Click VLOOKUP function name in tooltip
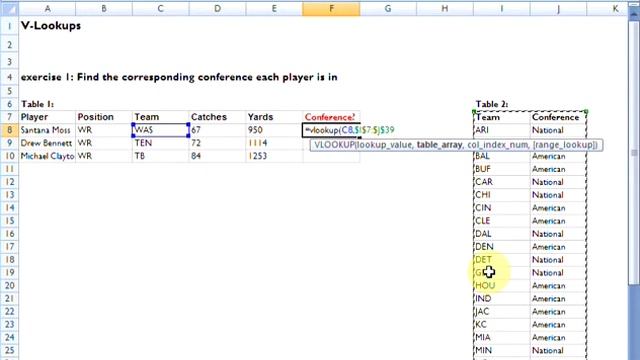 [x=334, y=144]
